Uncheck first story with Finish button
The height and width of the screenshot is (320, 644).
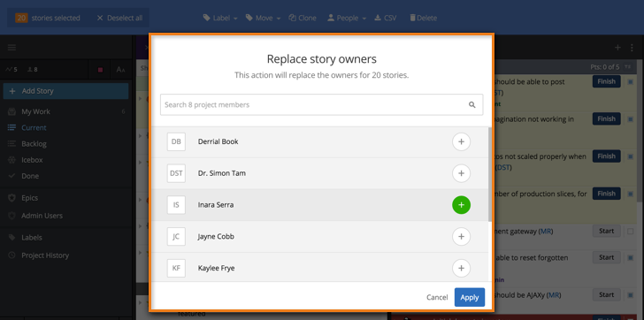631,82
